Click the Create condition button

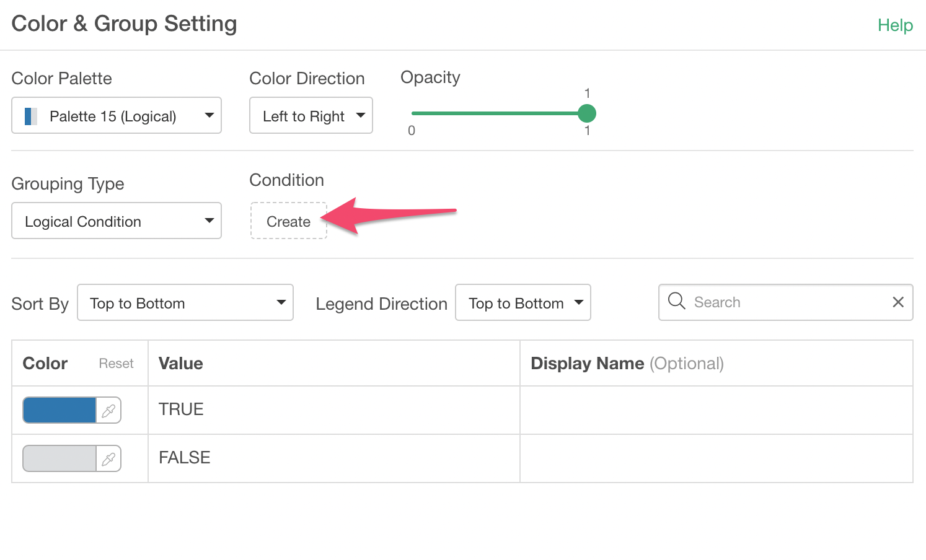(288, 221)
